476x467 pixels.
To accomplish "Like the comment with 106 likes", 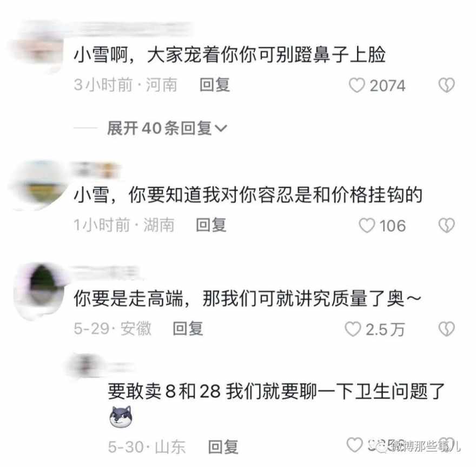I will [367, 226].
